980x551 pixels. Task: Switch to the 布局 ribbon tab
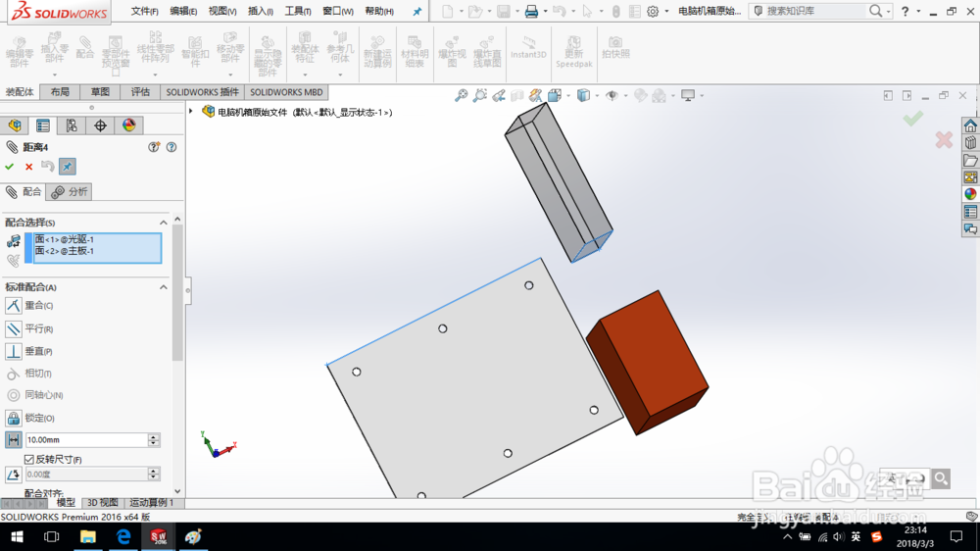[60, 92]
